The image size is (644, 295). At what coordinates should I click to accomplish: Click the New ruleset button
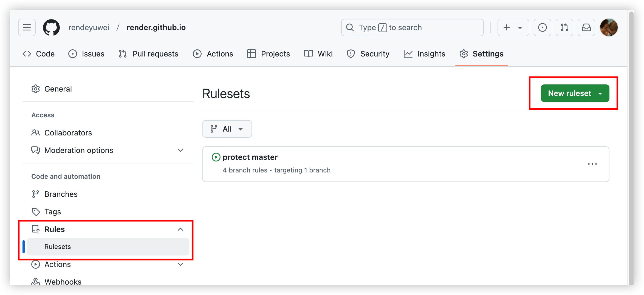click(x=575, y=93)
